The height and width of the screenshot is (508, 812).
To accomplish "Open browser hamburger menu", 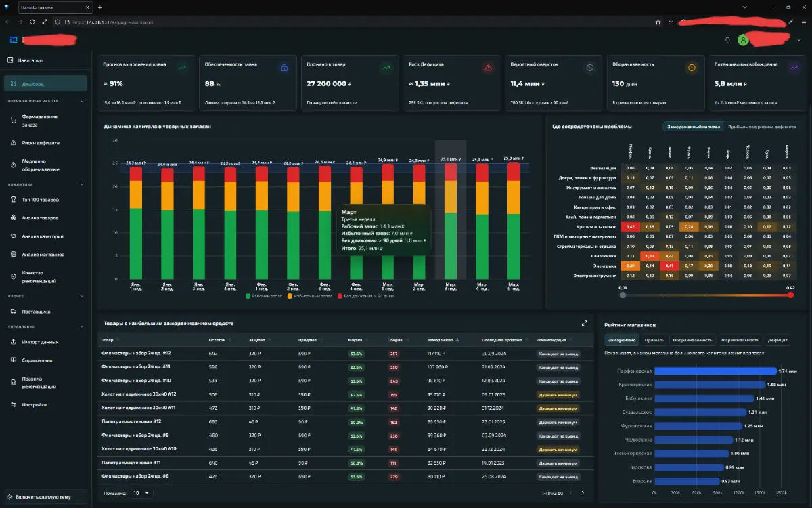I will pos(804,22).
